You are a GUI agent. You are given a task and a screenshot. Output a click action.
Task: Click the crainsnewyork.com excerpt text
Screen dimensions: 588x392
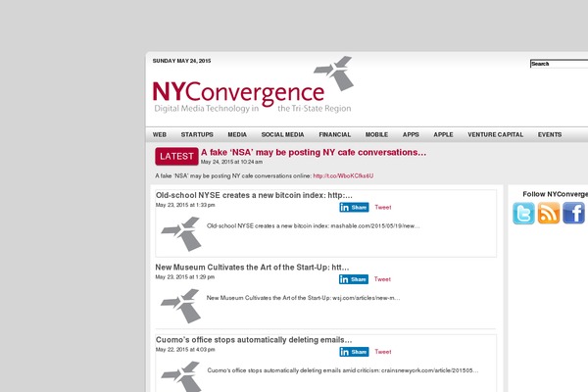tap(343, 370)
